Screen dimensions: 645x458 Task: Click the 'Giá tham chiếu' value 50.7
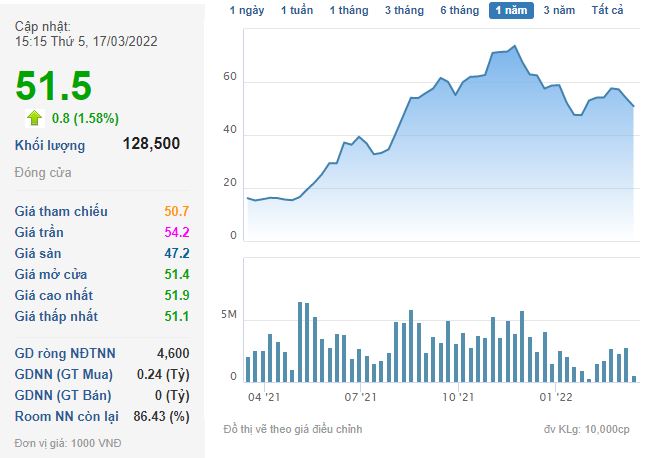(177, 211)
